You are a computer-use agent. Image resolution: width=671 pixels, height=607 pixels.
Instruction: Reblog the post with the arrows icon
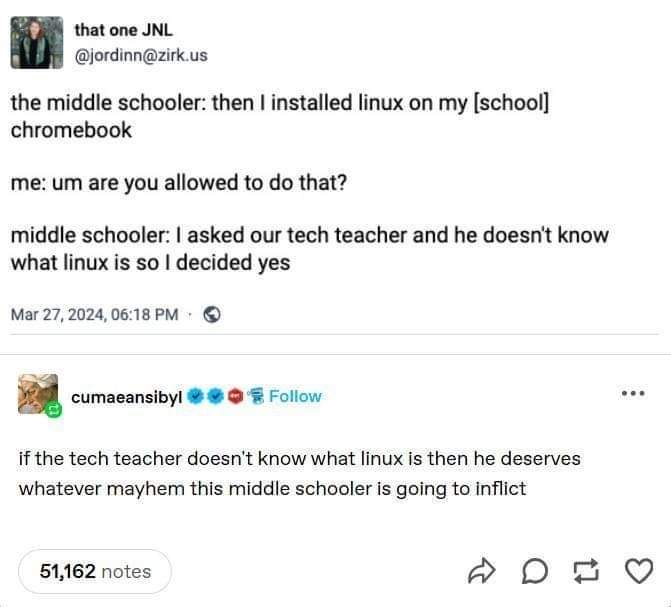pos(586,571)
